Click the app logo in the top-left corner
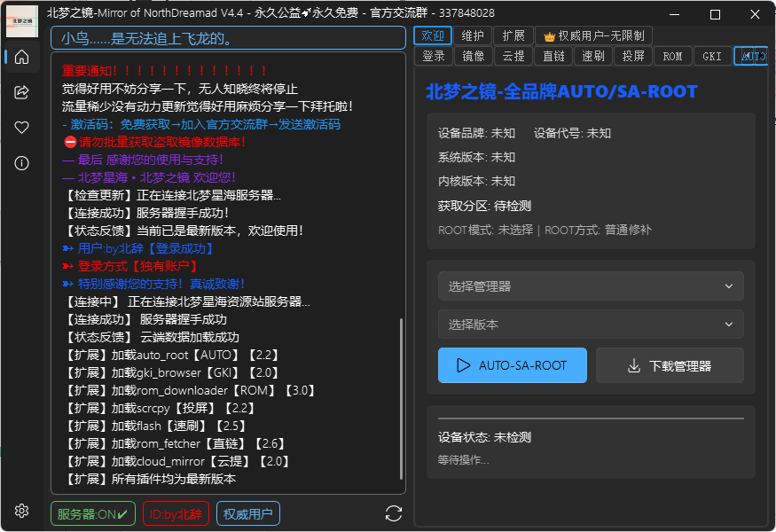776x532 pixels. click(x=21, y=20)
